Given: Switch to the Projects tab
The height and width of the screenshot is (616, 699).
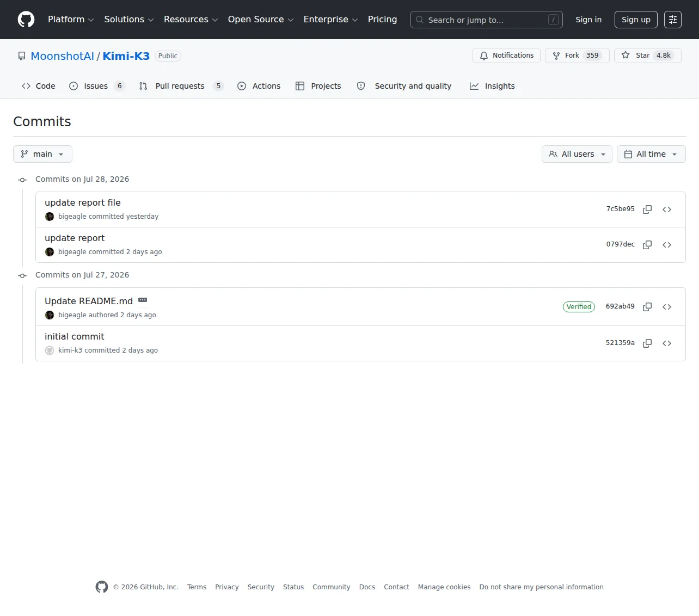Looking at the screenshot, I should 318,86.
